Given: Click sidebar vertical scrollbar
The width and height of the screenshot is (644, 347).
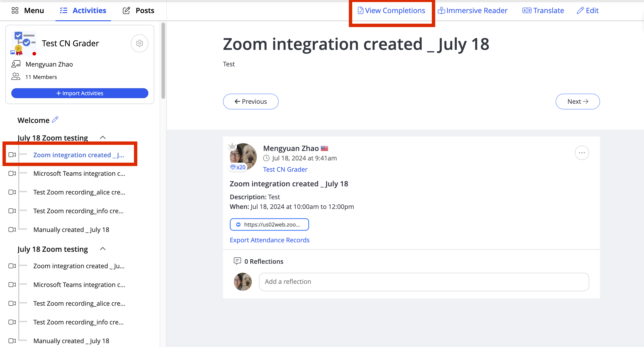Looking at the screenshot, I should [x=163, y=61].
